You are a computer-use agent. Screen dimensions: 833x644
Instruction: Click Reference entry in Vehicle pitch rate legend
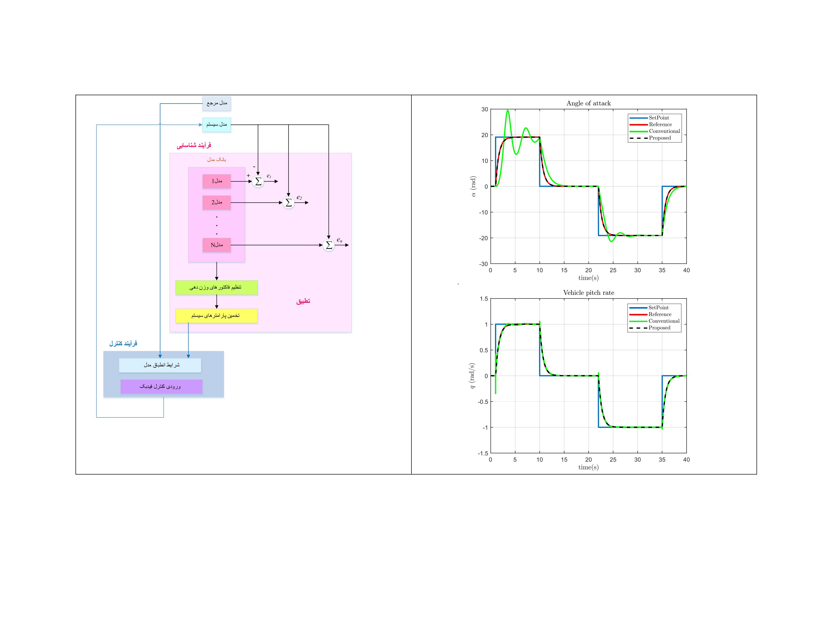(x=660, y=314)
